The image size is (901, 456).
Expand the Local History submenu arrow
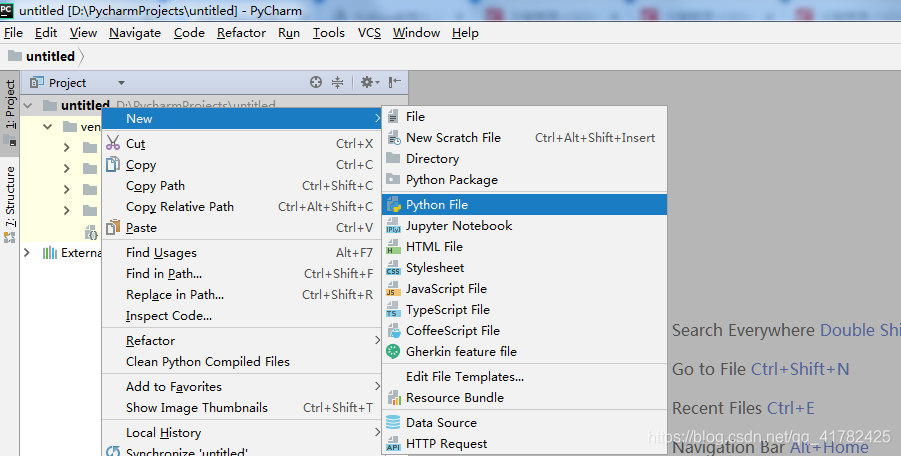[378, 432]
